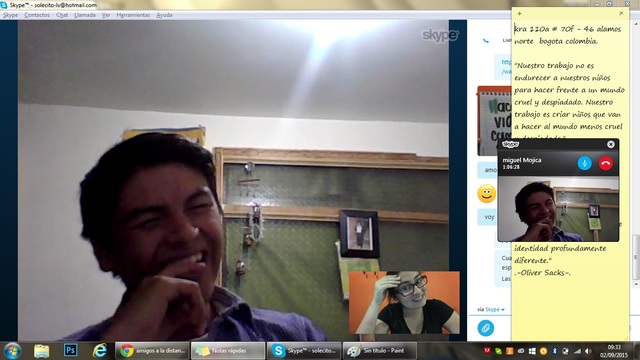Click the paperclip attach file button

coord(486,328)
